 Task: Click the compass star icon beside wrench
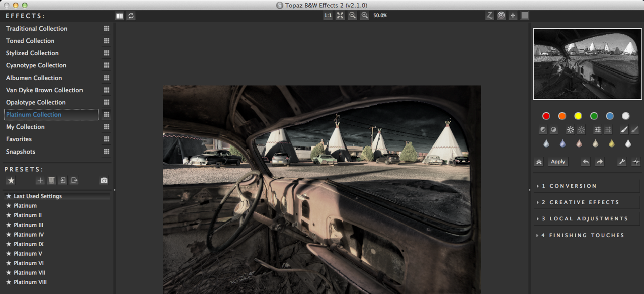636,162
